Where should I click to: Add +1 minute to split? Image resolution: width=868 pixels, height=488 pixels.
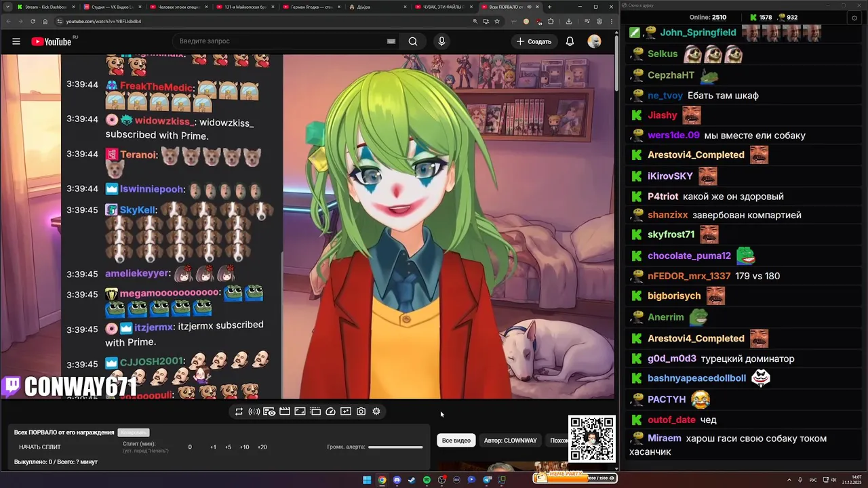[x=213, y=447]
